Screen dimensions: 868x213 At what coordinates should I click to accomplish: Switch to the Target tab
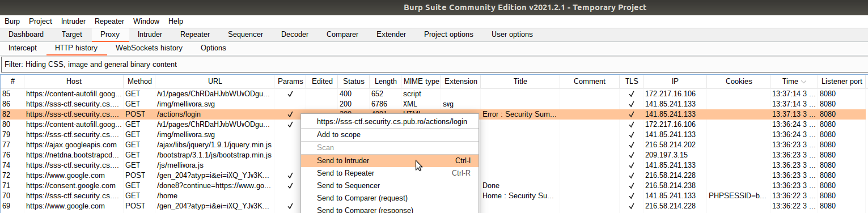72,35
